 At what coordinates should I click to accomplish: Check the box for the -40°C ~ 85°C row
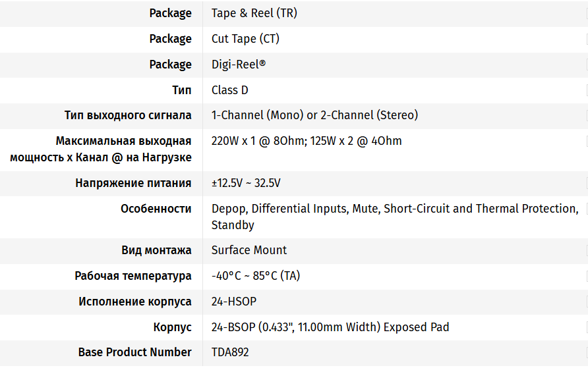[x=586, y=276]
